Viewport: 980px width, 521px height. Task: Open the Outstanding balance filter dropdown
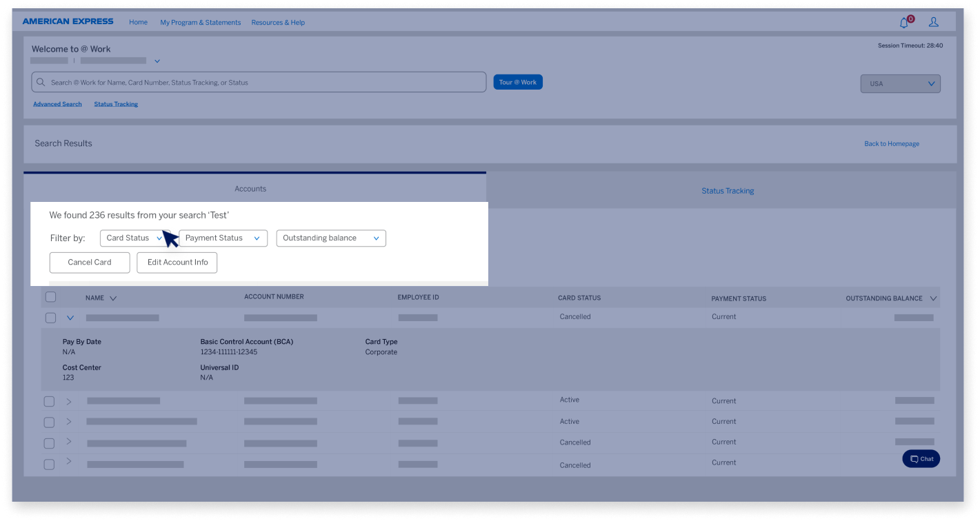pyautogui.click(x=330, y=238)
